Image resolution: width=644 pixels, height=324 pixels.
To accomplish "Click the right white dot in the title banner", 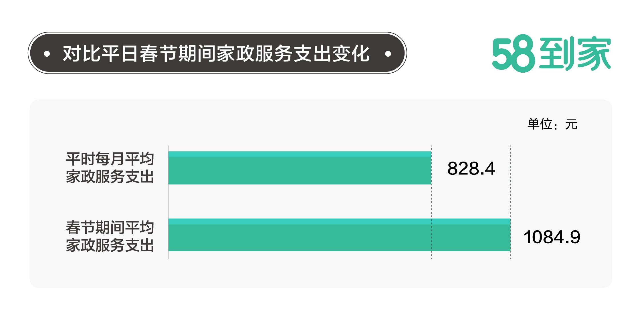I will (x=388, y=53).
